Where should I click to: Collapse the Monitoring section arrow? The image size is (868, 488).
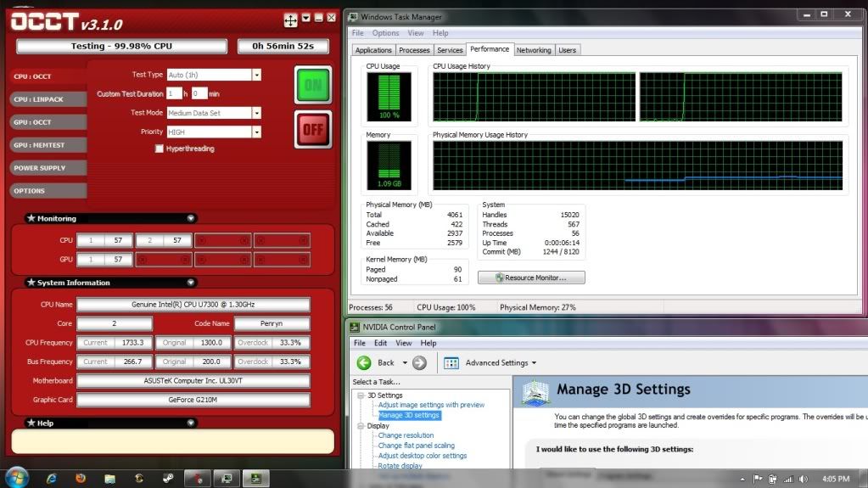click(x=190, y=218)
